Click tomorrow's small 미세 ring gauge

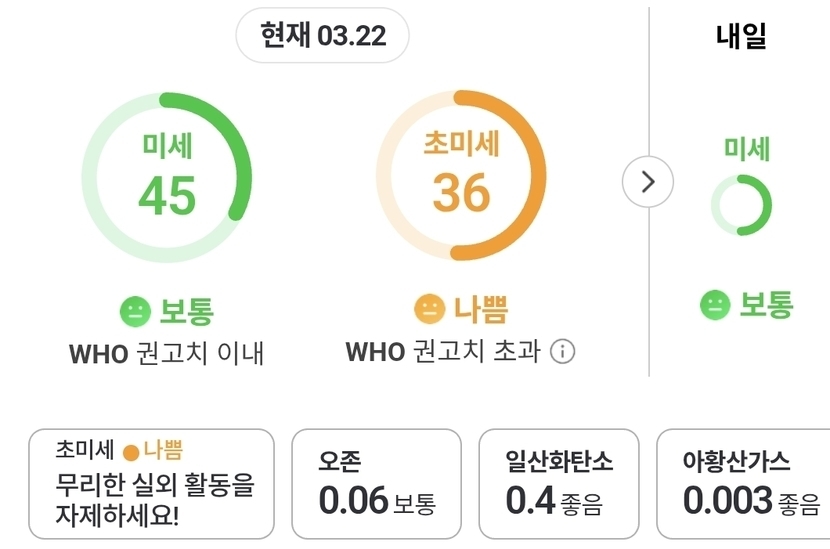click(741, 205)
